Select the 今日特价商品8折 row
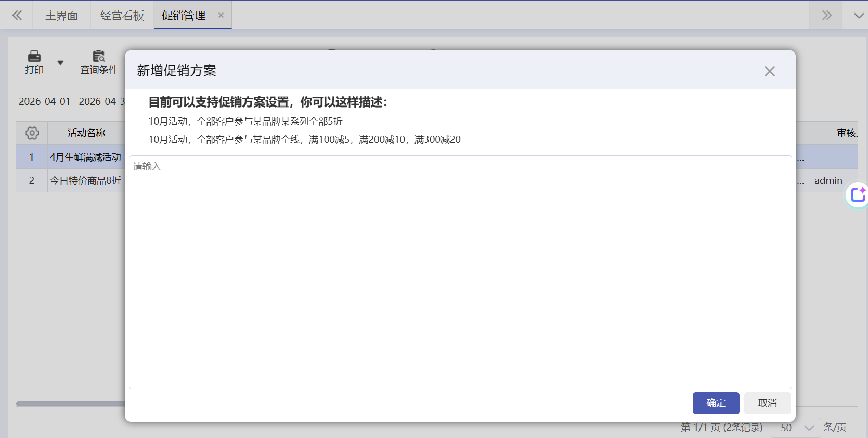This screenshot has width=868, height=438. coord(85,180)
